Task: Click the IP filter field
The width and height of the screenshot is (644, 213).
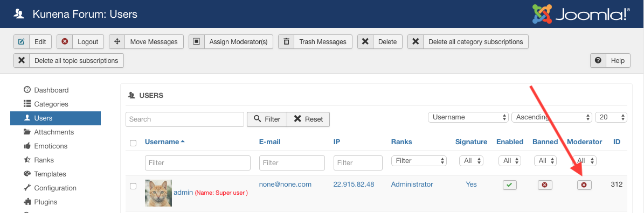Action: pyautogui.click(x=358, y=162)
